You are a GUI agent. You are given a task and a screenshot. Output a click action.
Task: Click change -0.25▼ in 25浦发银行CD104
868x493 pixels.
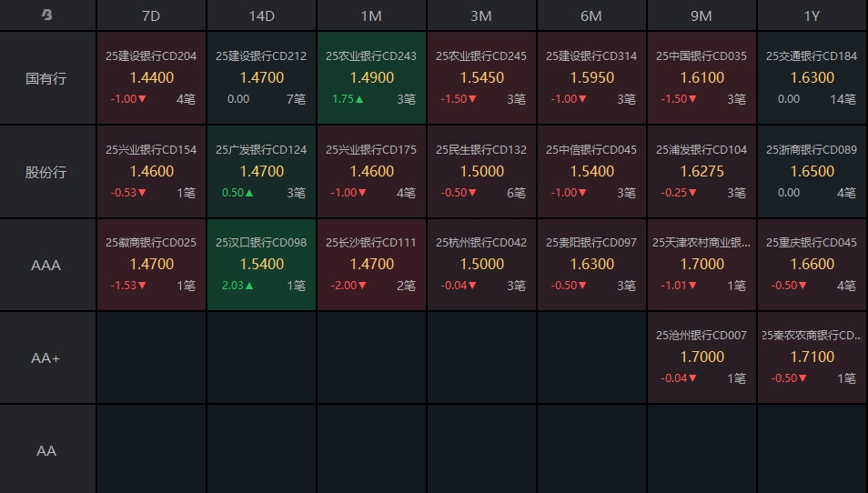(x=679, y=193)
